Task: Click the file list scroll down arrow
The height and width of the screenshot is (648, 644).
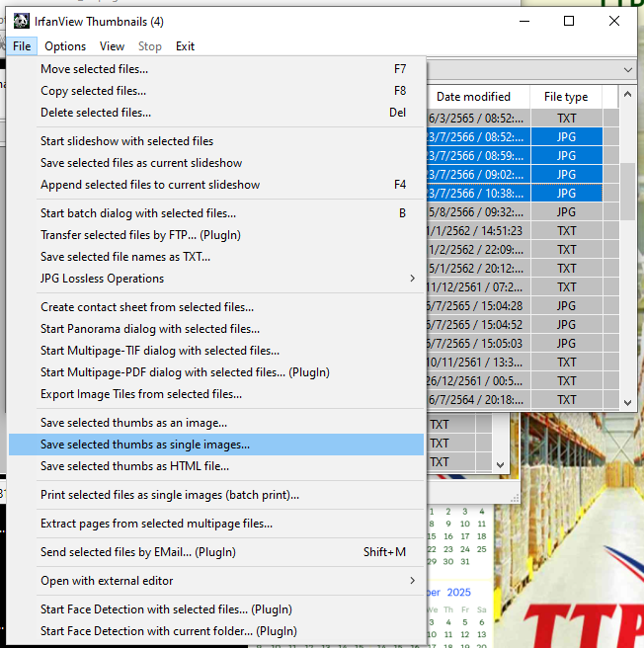Action: click(x=626, y=401)
